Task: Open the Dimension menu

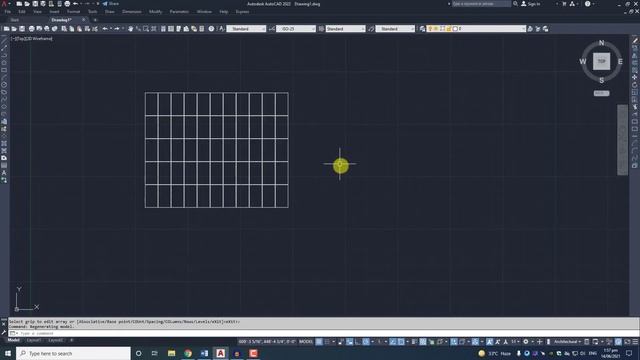Action: point(132,12)
